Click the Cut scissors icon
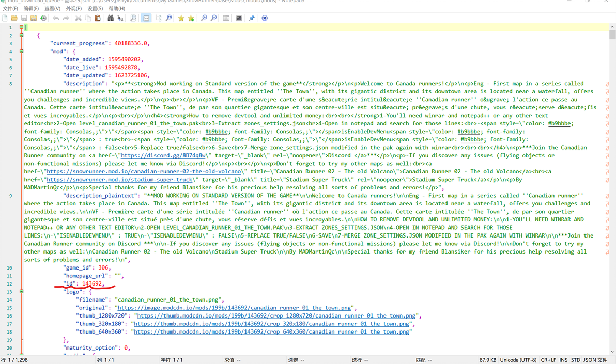This screenshot has height=364, width=616. coord(78,18)
